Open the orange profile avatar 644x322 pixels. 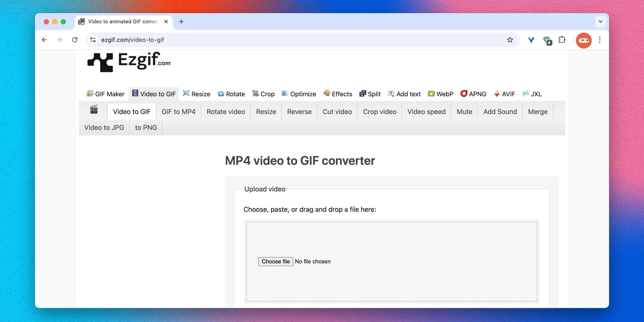(584, 40)
